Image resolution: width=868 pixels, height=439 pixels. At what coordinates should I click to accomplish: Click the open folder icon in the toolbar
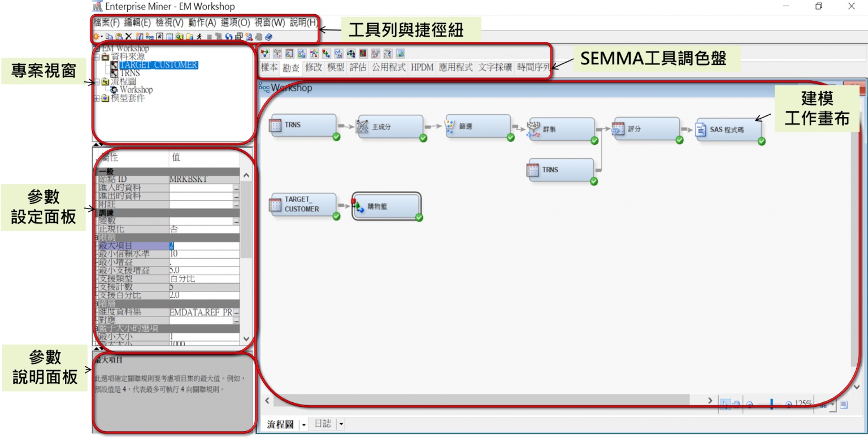(189, 36)
